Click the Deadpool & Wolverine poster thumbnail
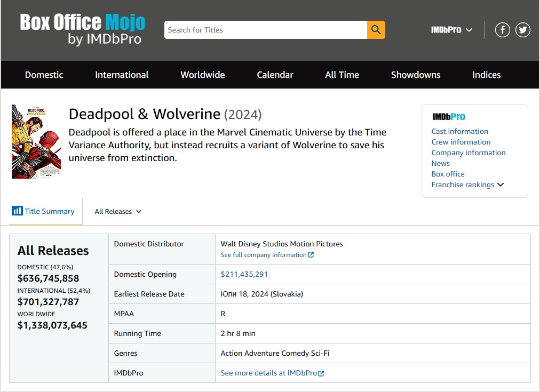Screen dimensions: 540x392 tap(36, 141)
